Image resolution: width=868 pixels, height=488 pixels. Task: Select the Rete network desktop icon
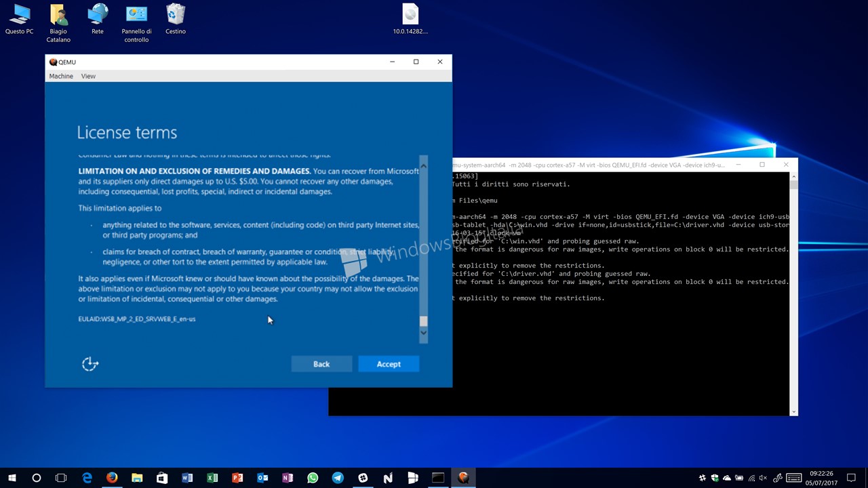pyautogui.click(x=98, y=19)
